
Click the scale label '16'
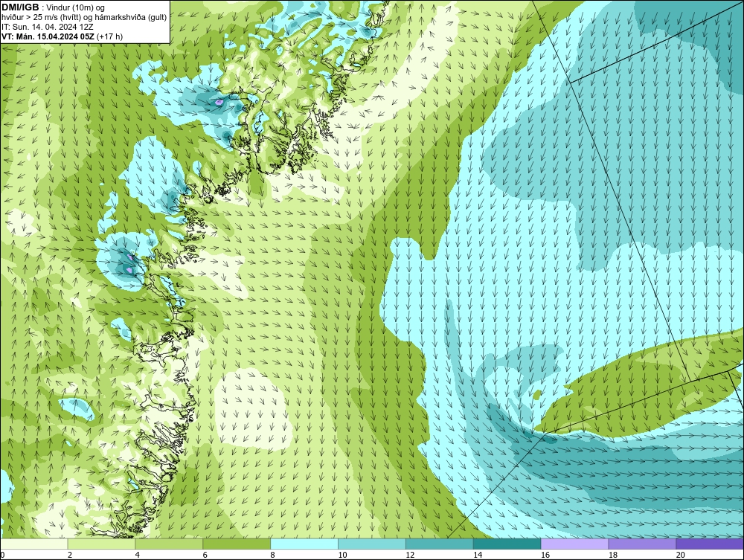pos(545,555)
